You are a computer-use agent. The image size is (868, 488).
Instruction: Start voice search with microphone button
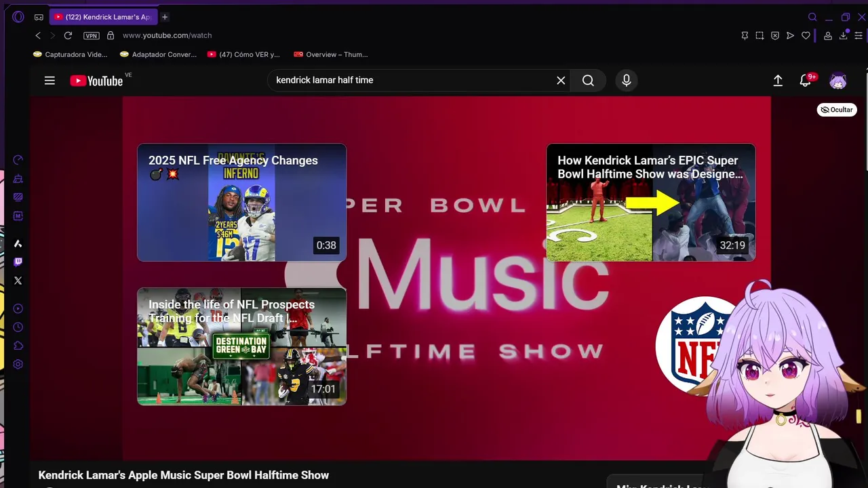627,81
